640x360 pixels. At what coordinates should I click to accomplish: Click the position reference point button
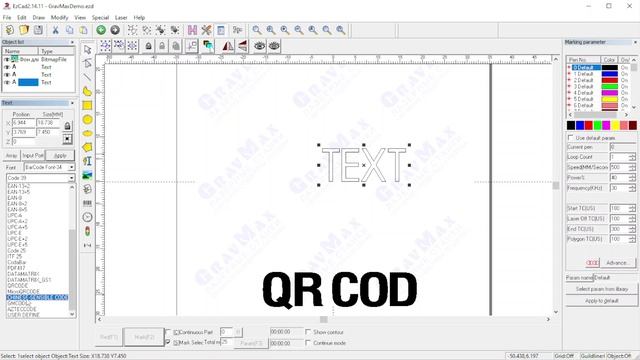[x=67, y=140]
